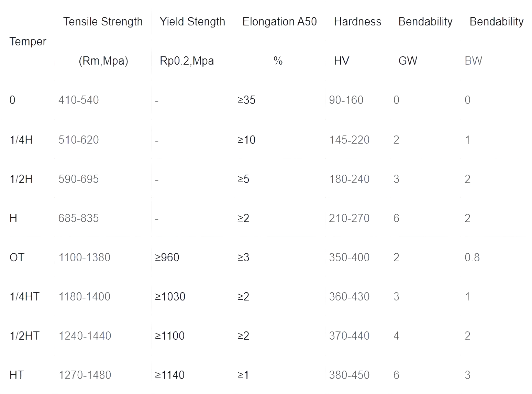Click yield strength value ≥960
Viewport: 532px width, 394px height.
pyautogui.click(x=167, y=258)
